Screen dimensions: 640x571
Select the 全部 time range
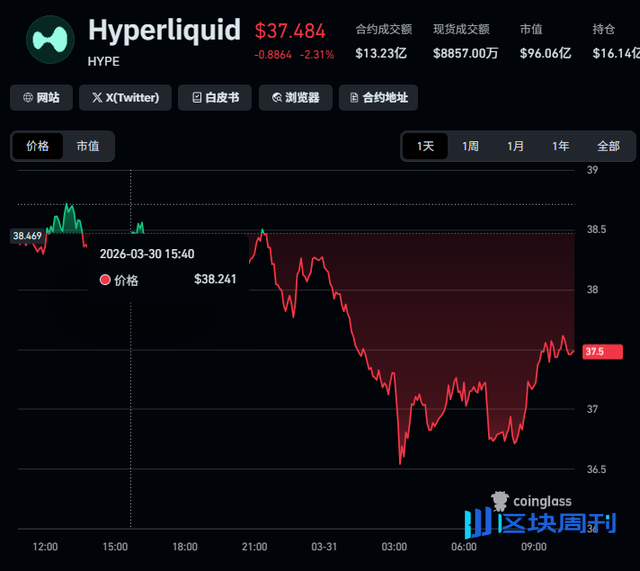click(608, 146)
